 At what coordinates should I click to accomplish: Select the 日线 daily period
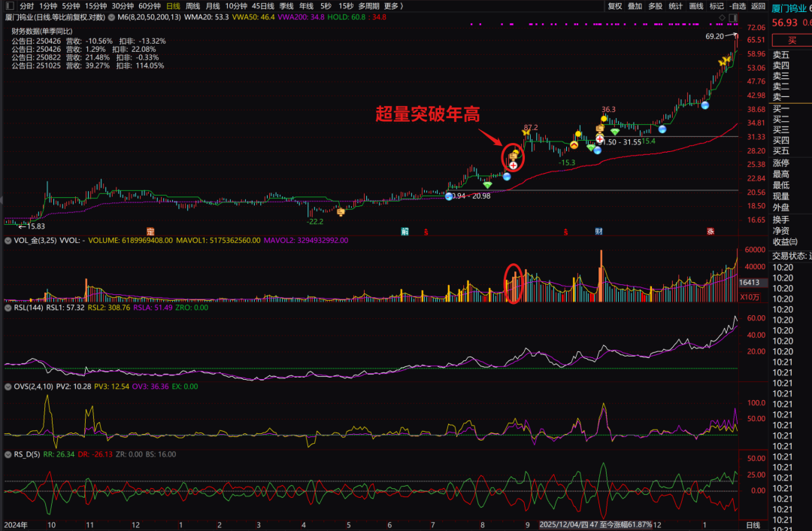[x=173, y=6]
